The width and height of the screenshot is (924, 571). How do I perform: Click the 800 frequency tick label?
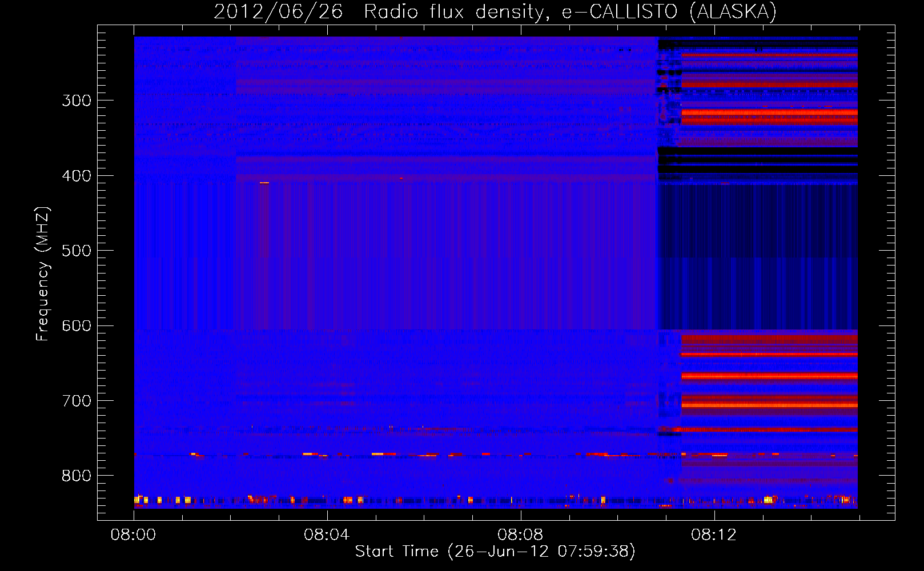point(77,476)
